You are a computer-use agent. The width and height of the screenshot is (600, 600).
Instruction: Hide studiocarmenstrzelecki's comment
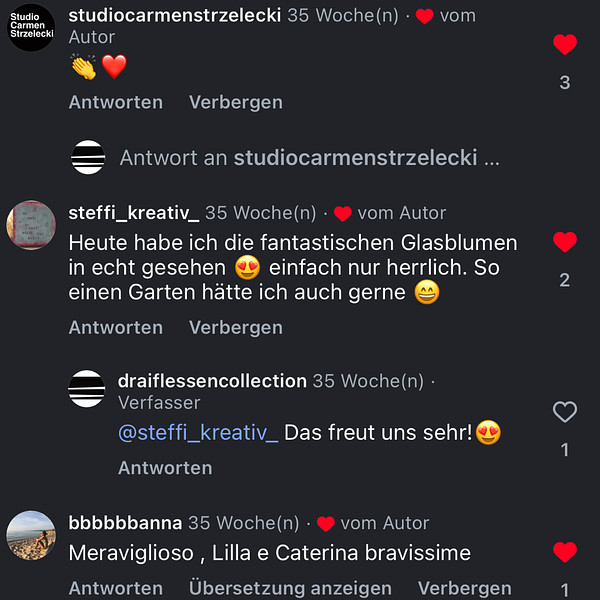pos(236,102)
